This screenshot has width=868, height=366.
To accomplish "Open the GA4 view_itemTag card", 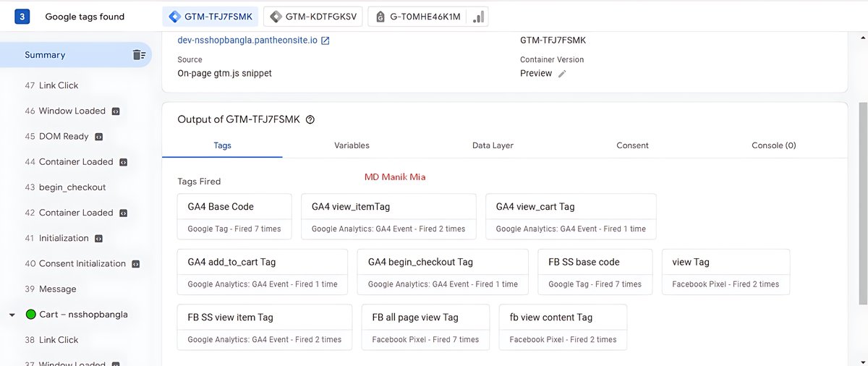I will [x=388, y=217].
